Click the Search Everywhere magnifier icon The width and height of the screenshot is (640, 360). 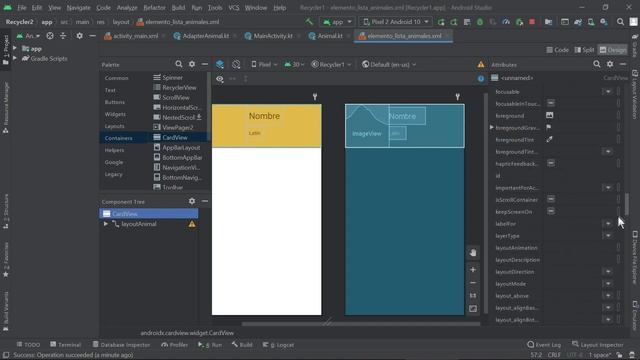point(620,22)
